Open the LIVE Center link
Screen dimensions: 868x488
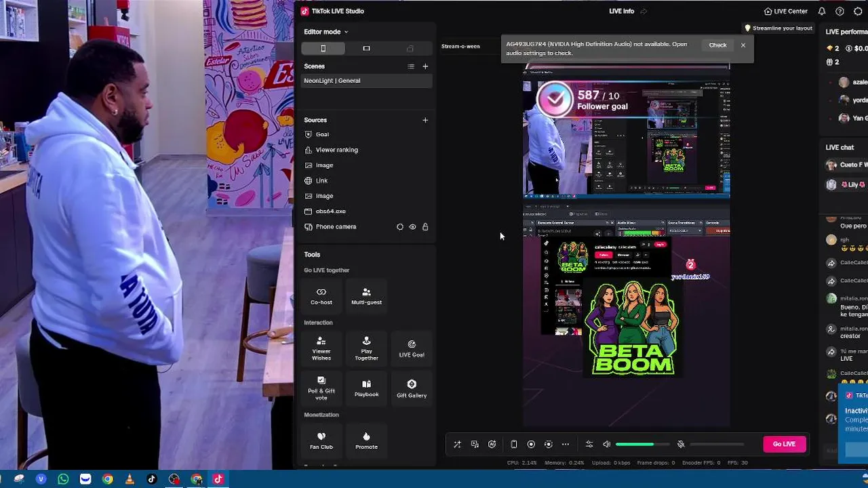(x=785, y=12)
